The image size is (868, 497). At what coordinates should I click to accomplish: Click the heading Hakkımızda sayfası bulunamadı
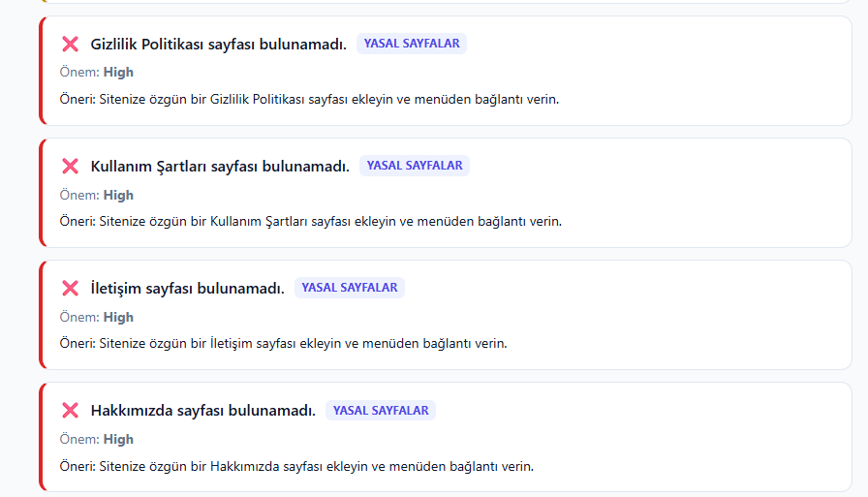coord(203,411)
